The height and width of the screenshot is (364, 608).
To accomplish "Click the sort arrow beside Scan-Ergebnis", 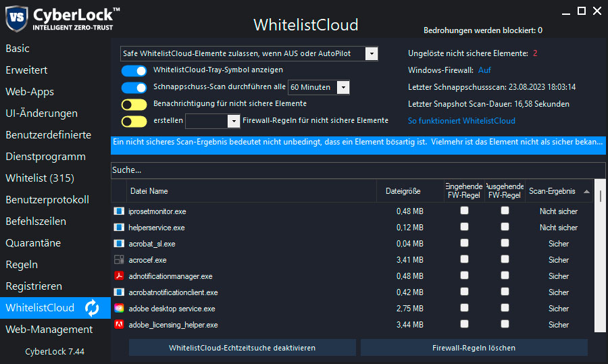I will pos(586,192).
